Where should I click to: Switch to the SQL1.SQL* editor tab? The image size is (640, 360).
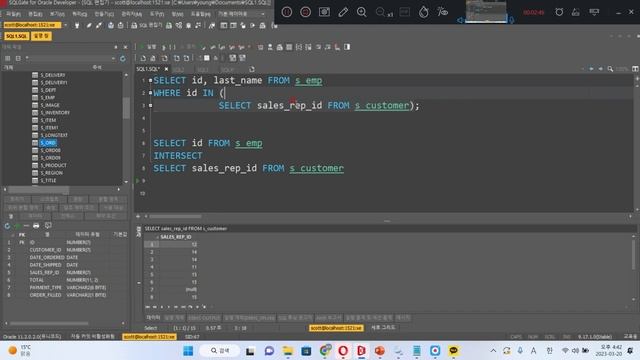[x=148, y=69]
